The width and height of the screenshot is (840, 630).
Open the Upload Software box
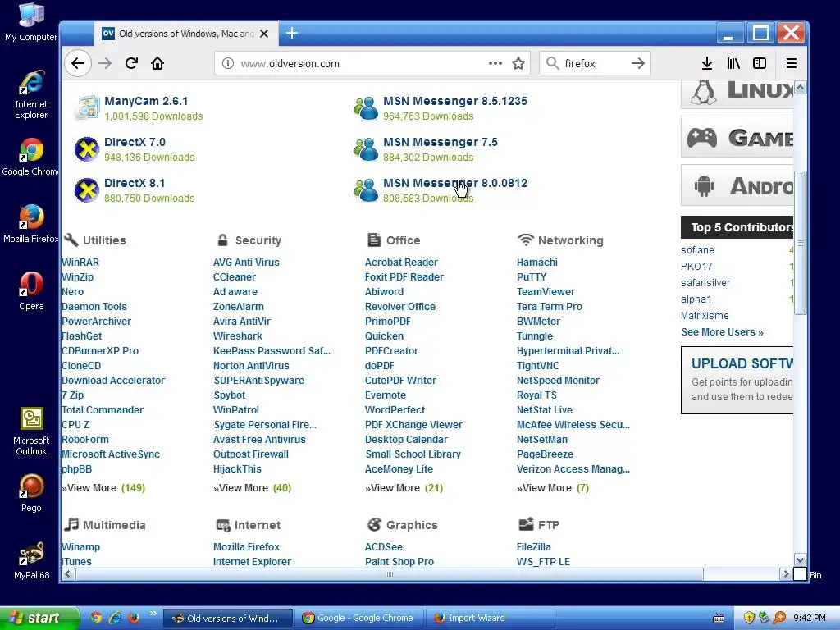point(737,380)
